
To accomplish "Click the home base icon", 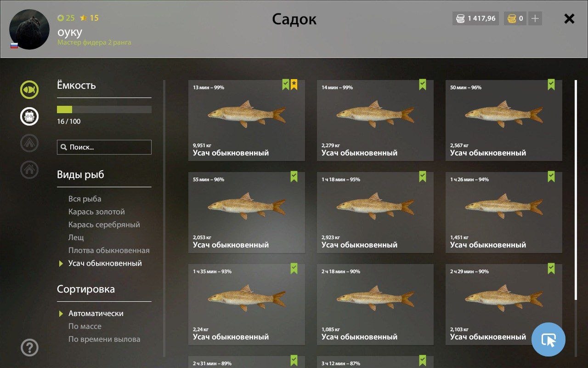I will coord(29,170).
